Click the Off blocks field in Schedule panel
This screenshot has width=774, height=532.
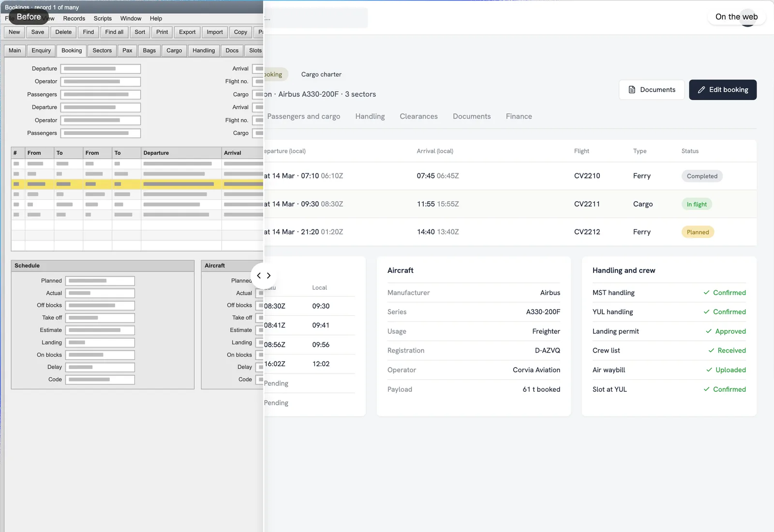(x=100, y=306)
